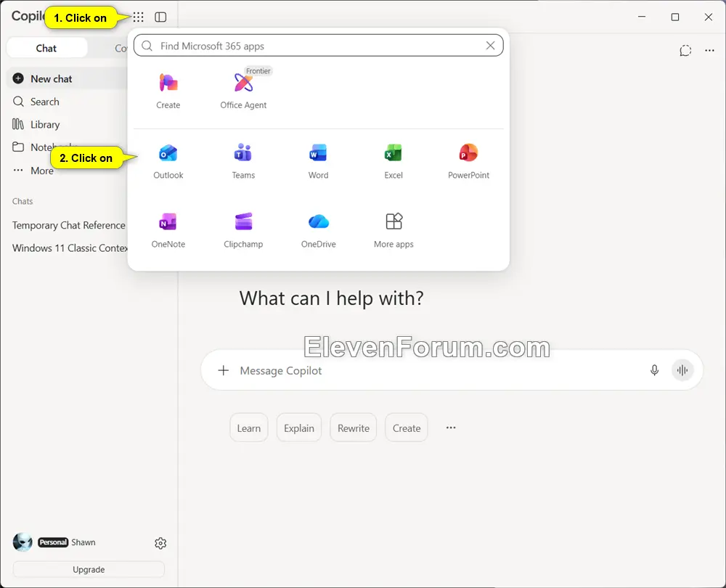The width and height of the screenshot is (726, 588).
Task: Click the Explain suggestion chip
Action: 299,428
